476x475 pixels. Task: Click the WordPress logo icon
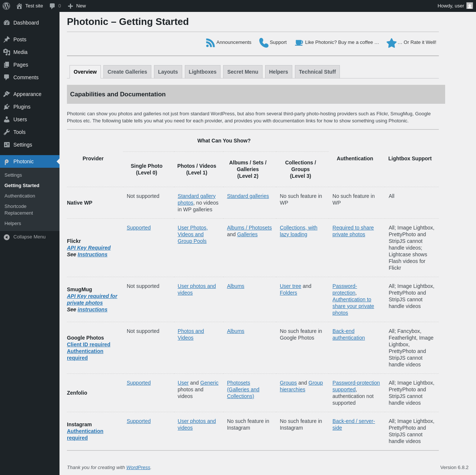(6, 6)
